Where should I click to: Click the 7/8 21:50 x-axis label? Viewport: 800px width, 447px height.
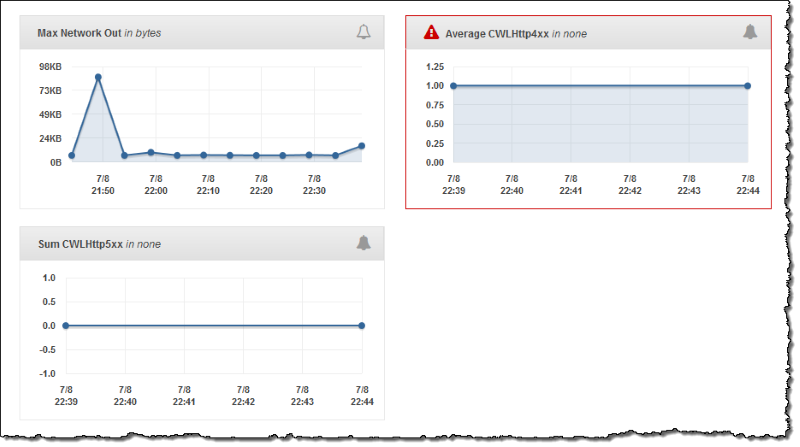tap(102, 184)
